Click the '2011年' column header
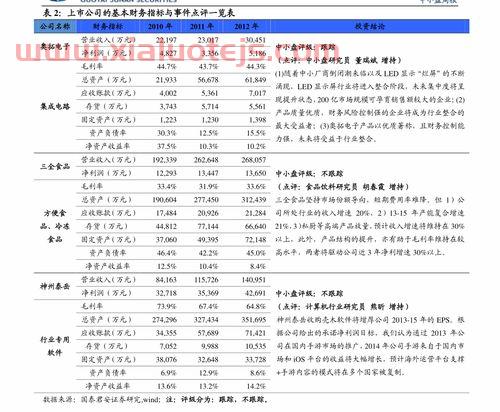The width and height of the screenshot is (500, 412). tap(201, 26)
